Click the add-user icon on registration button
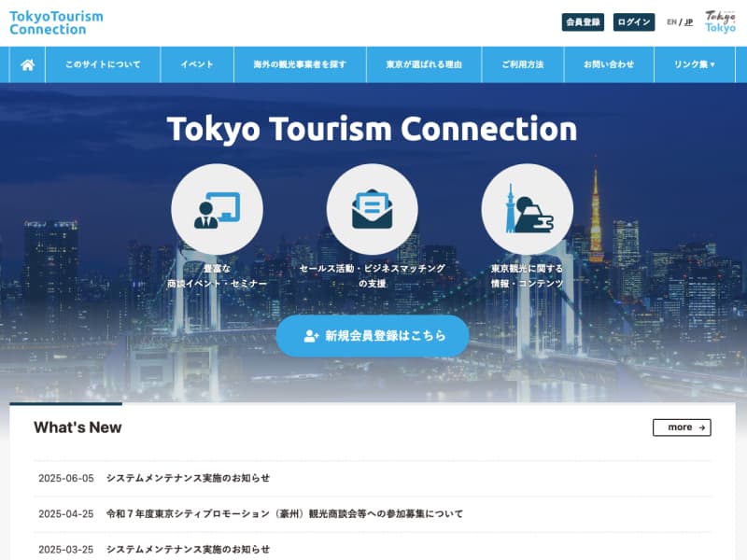 pyautogui.click(x=311, y=336)
